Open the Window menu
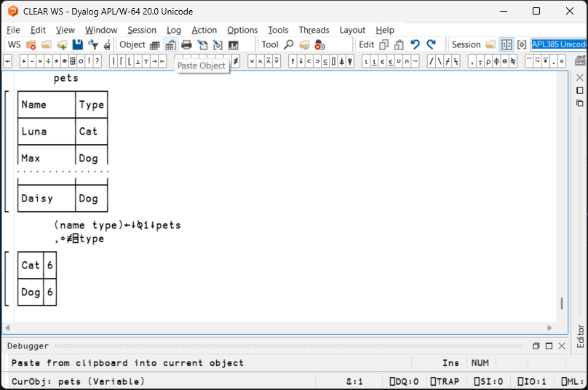 tap(101, 30)
